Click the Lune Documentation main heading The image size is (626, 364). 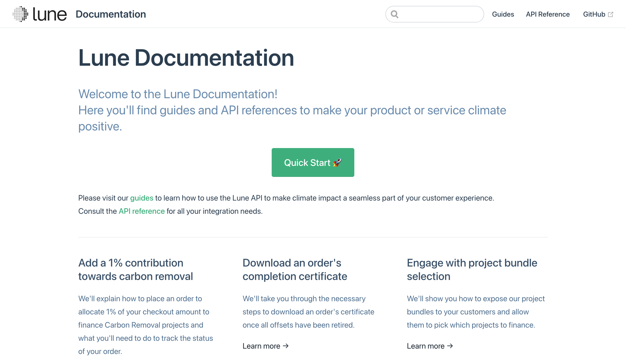[186, 58]
